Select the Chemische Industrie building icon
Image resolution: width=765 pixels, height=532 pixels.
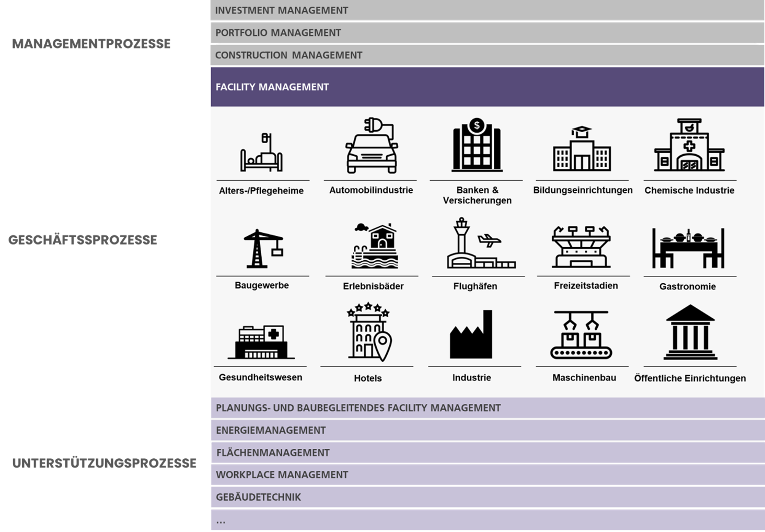689,145
